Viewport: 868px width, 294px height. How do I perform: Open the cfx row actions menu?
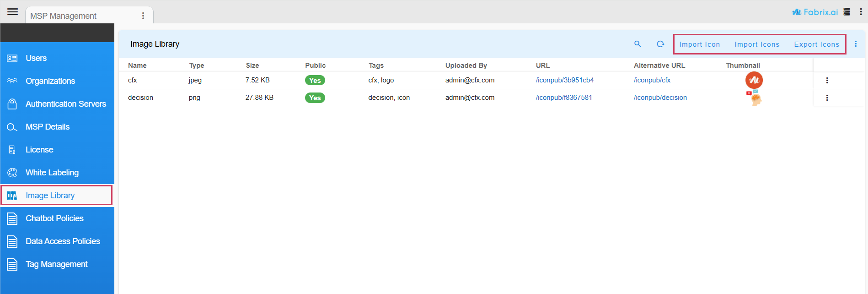(x=827, y=80)
